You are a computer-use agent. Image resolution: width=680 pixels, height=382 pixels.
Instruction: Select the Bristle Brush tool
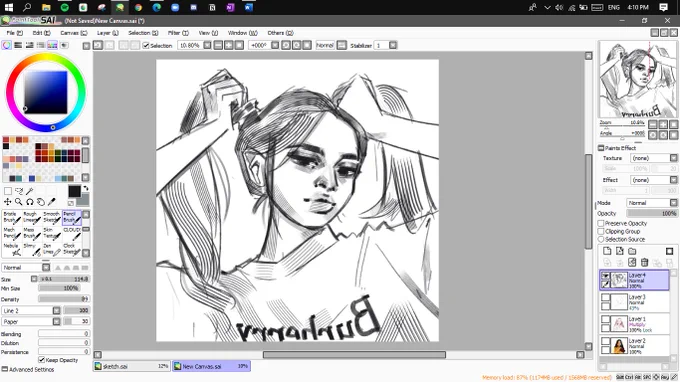tap(12, 217)
